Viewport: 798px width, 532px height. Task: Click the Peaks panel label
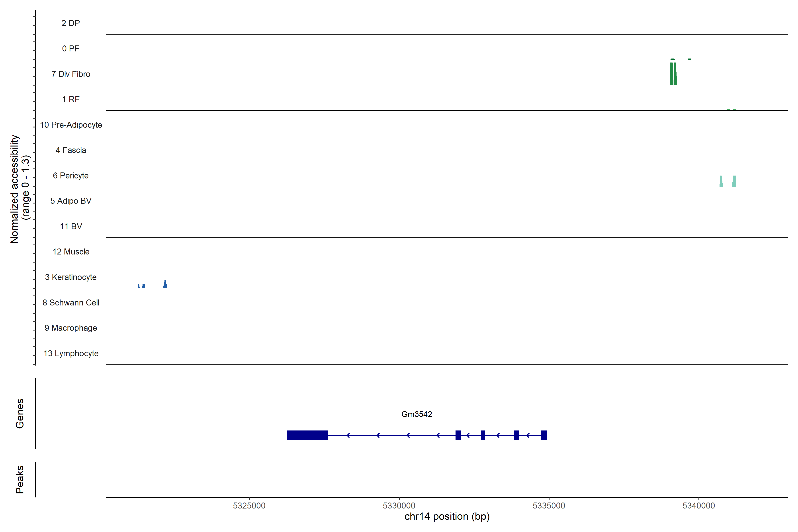pos(20,479)
